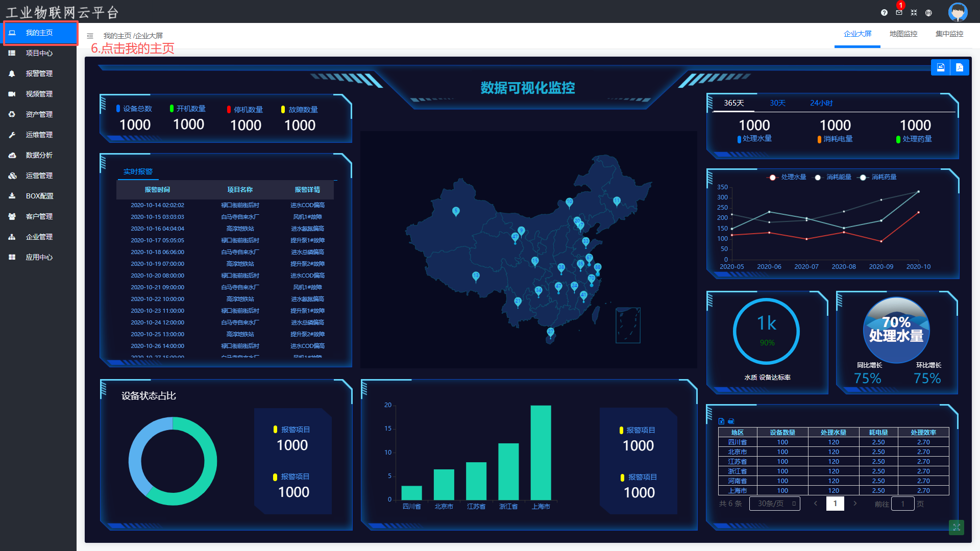Click the globe language icon
The image size is (980, 551).
928,13
